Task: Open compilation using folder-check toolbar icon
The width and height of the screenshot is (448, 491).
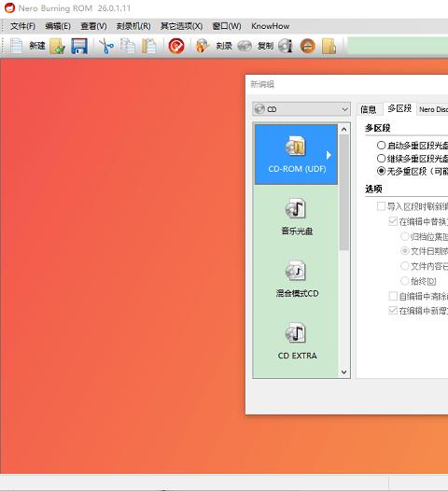Action: point(57,47)
